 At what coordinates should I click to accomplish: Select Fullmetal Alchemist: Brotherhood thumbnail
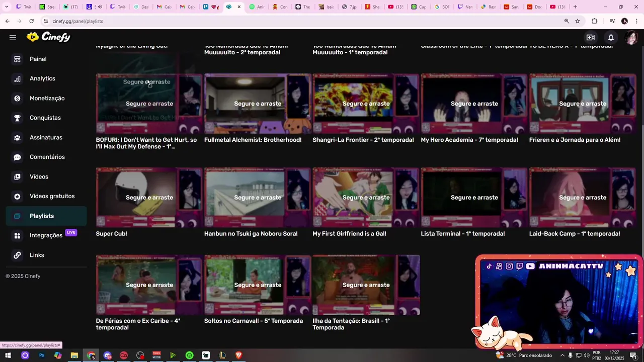[258, 104]
